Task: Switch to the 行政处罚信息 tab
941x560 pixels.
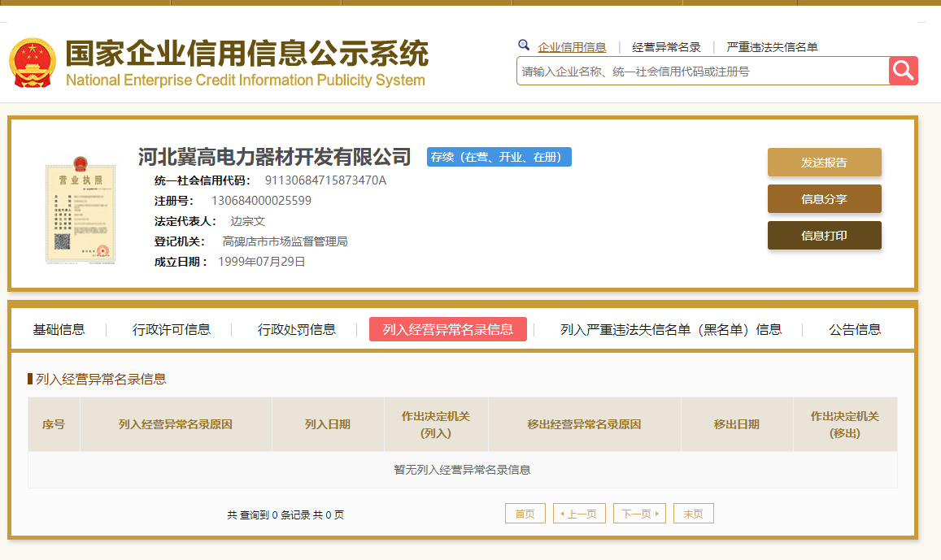Action: [x=297, y=329]
